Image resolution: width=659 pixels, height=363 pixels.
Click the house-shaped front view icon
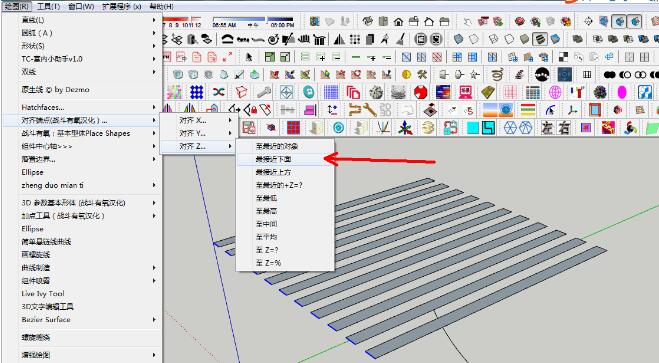(399, 21)
